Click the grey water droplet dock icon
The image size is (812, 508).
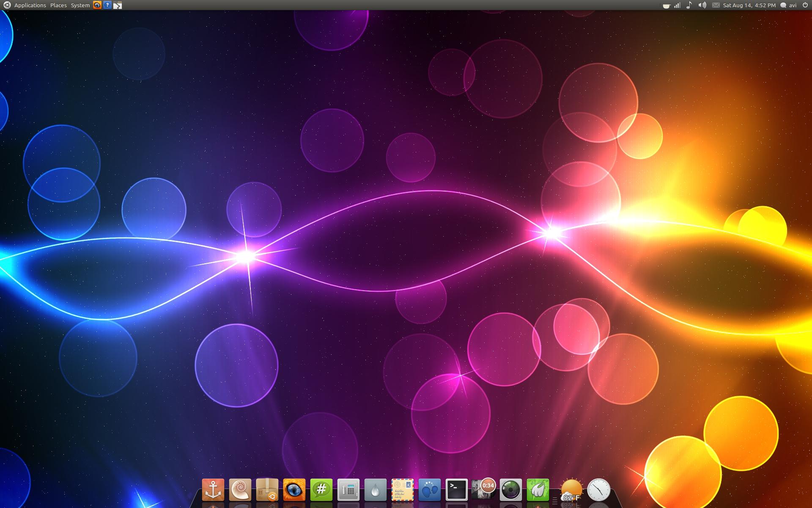tap(375, 490)
